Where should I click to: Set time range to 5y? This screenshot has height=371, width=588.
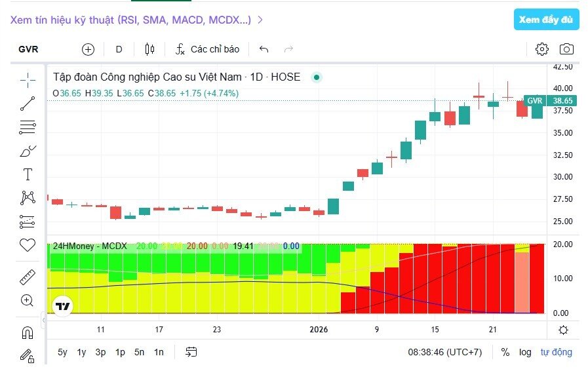tap(62, 352)
